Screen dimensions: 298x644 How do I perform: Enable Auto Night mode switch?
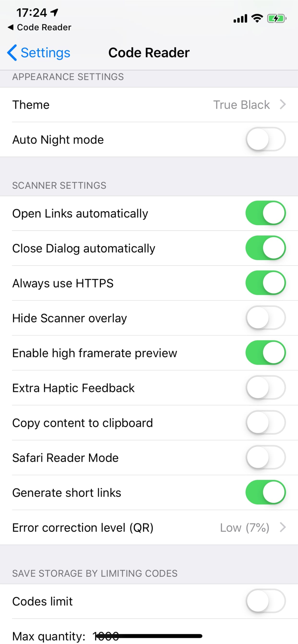(265, 139)
